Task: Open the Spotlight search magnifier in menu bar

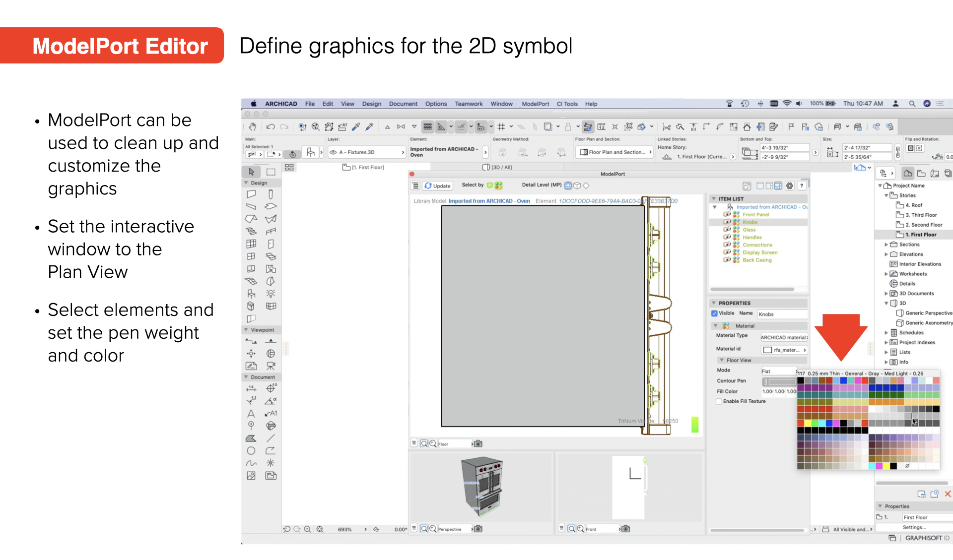Action: [912, 104]
